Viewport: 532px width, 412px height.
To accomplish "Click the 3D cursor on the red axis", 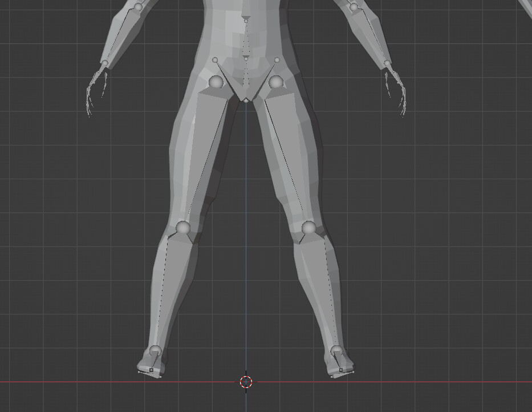I will click(246, 382).
